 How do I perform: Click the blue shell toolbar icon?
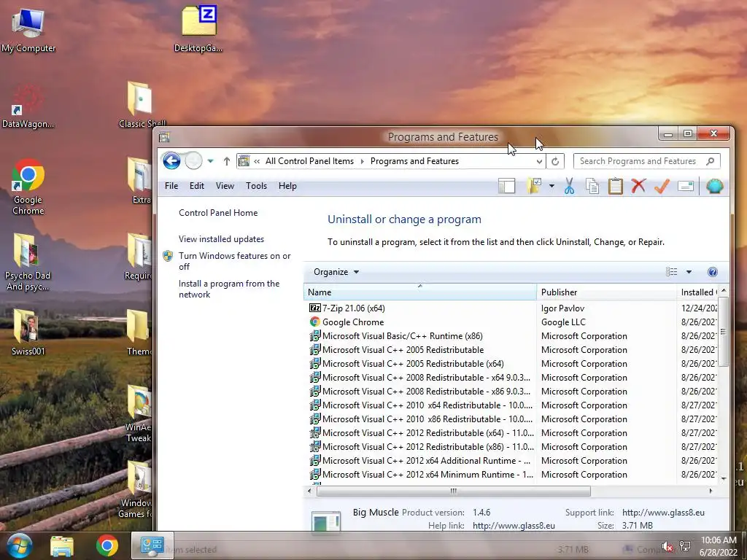point(715,186)
